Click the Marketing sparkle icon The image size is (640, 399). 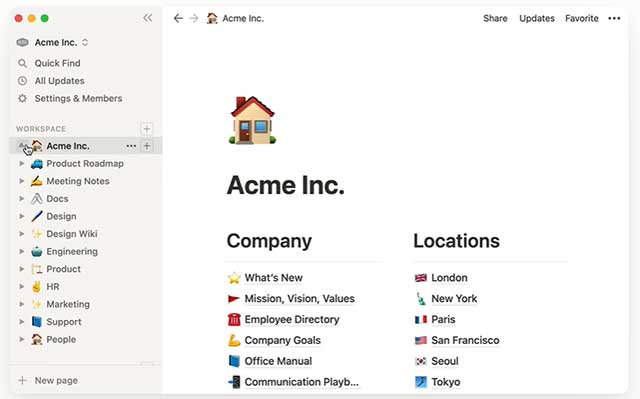(x=37, y=304)
